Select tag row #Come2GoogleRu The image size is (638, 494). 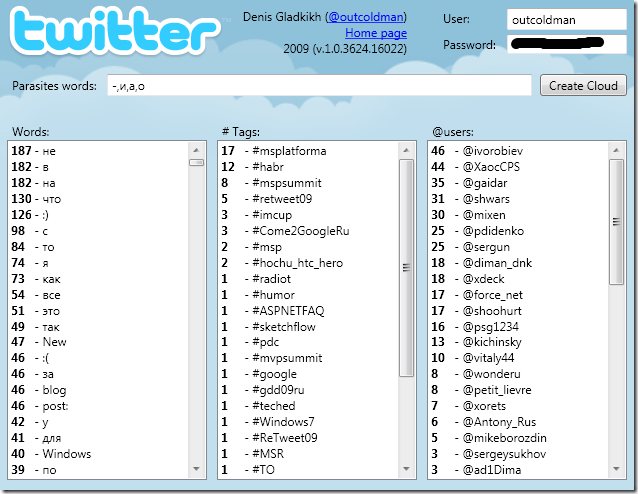coord(308,231)
